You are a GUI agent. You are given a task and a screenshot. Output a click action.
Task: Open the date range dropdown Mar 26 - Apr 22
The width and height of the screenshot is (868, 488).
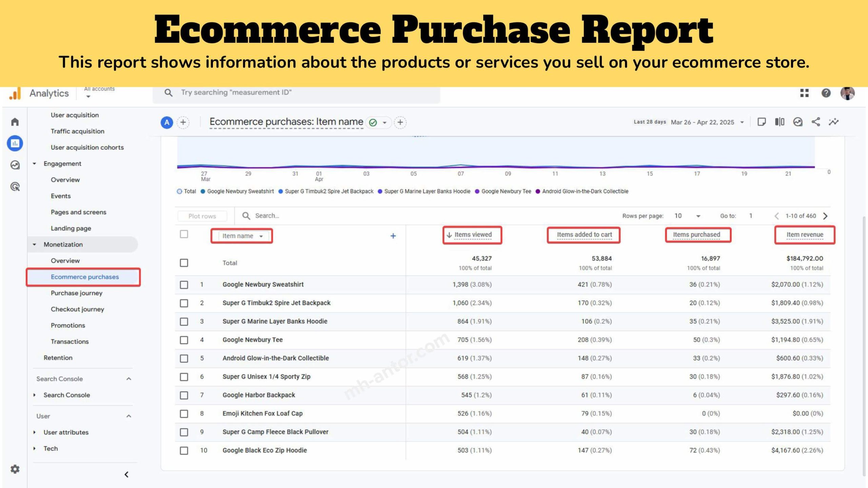pos(707,122)
